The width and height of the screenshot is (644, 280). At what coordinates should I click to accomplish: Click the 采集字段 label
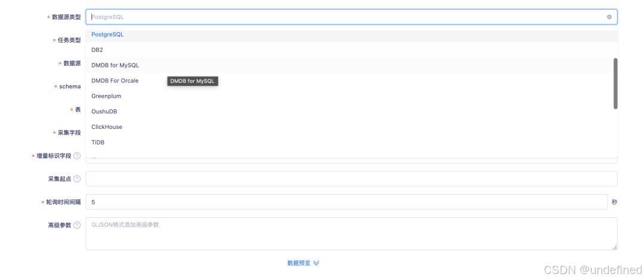tap(69, 133)
